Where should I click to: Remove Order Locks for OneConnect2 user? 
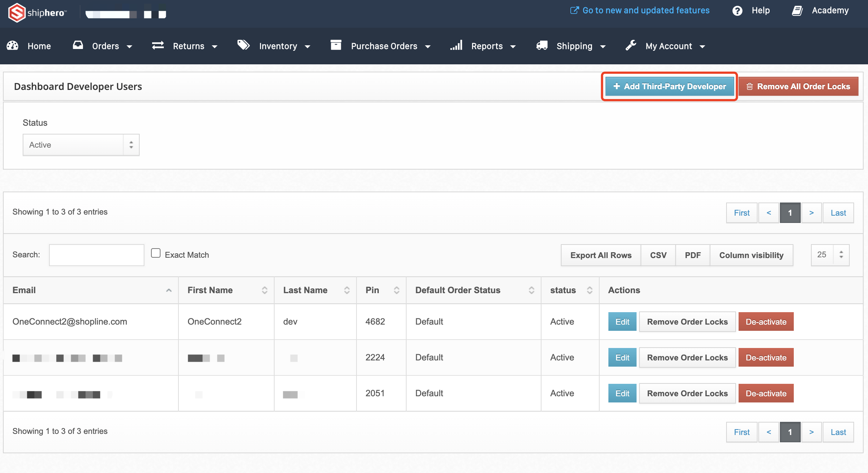pyautogui.click(x=687, y=322)
